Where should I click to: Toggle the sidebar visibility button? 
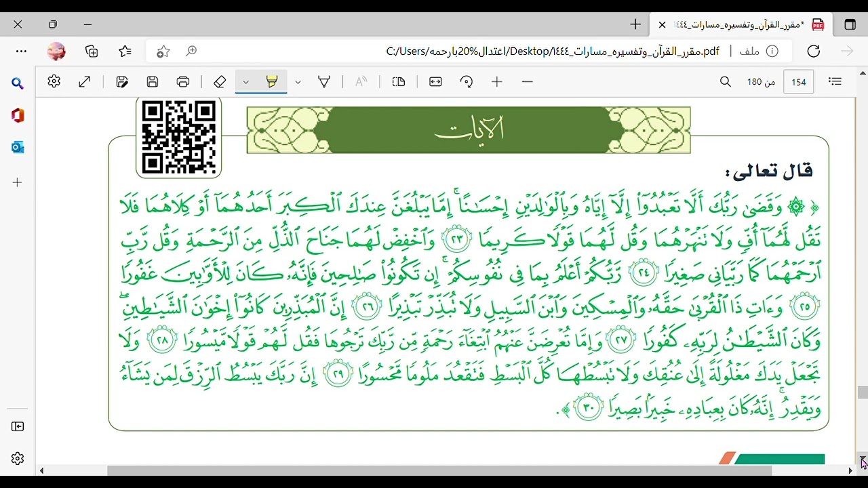coord(18,426)
